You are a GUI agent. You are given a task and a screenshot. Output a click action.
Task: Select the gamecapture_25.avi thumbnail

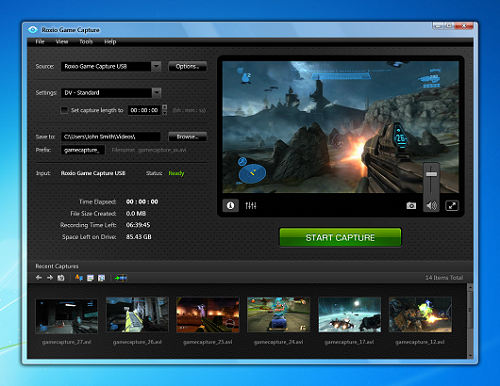[208, 315]
